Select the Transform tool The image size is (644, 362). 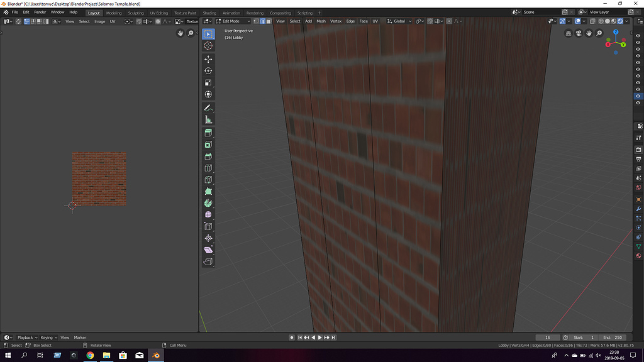(x=208, y=94)
